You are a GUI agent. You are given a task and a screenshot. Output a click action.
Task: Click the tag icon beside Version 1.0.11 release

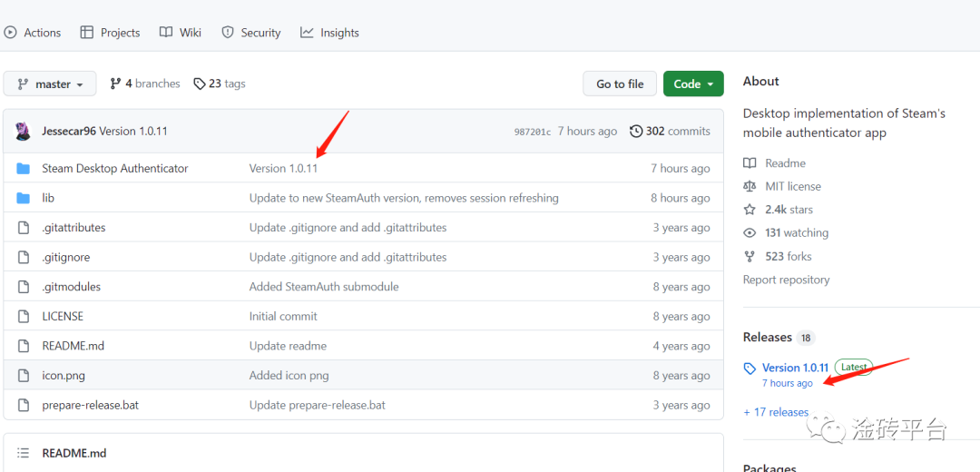click(x=750, y=368)
